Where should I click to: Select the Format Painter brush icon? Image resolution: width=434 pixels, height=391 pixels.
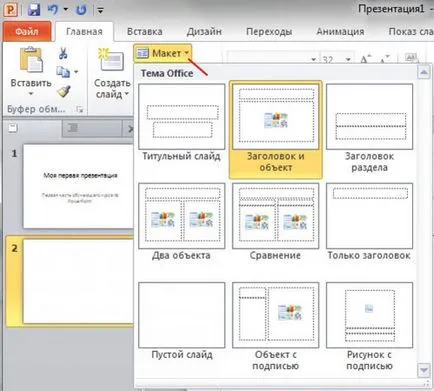point(64,91)
